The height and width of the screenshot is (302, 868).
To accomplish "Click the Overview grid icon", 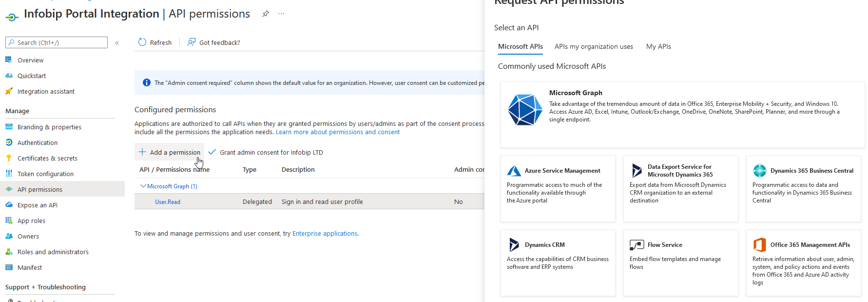I will [x=9, y=60].
